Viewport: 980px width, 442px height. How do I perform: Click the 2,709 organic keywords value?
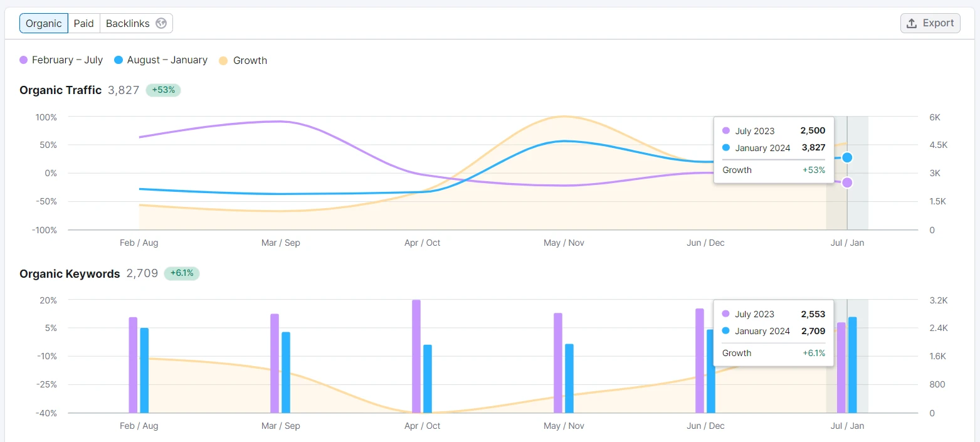point(142,274)
